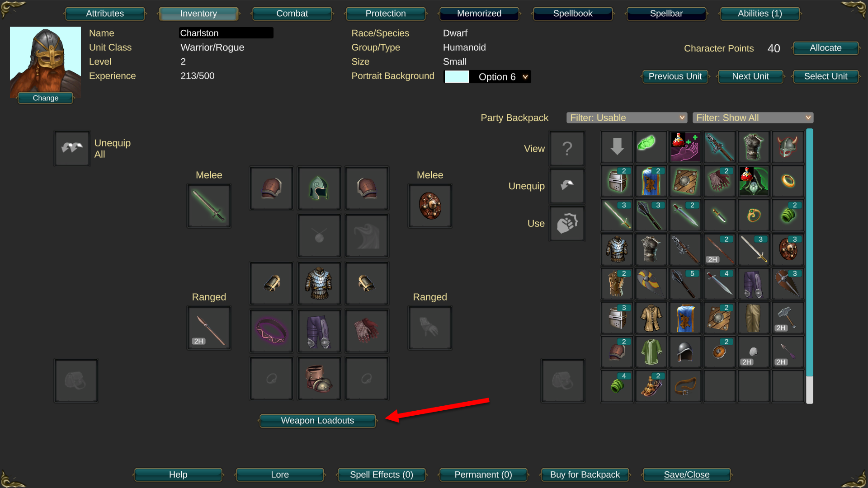Click the Weapon Loadouts button
Screen dimensions: 868x488
click(317, 421)
